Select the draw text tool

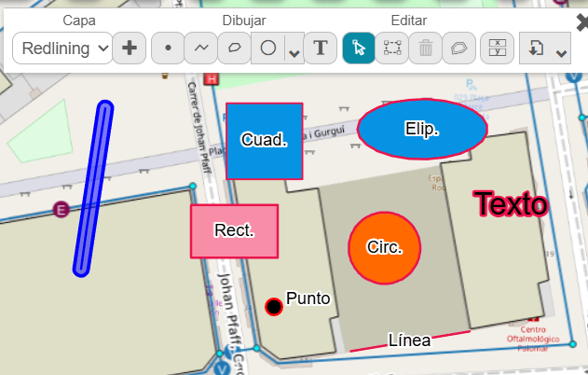(321, 49)
